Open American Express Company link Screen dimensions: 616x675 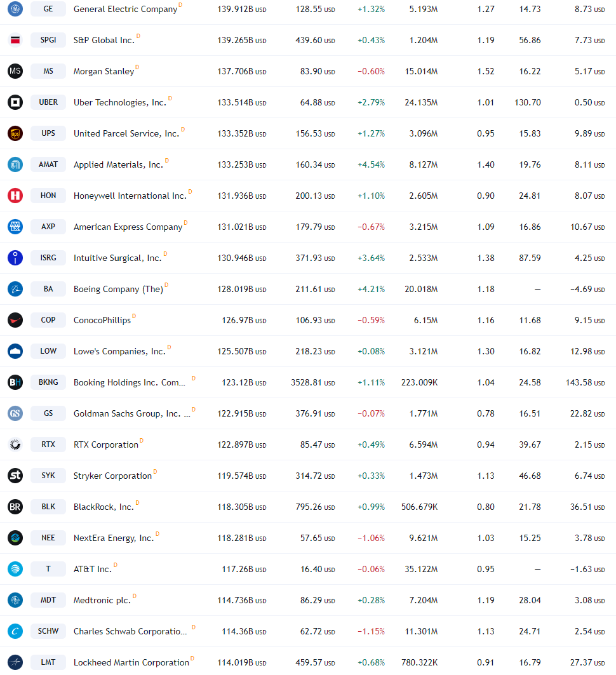(128, 227)
